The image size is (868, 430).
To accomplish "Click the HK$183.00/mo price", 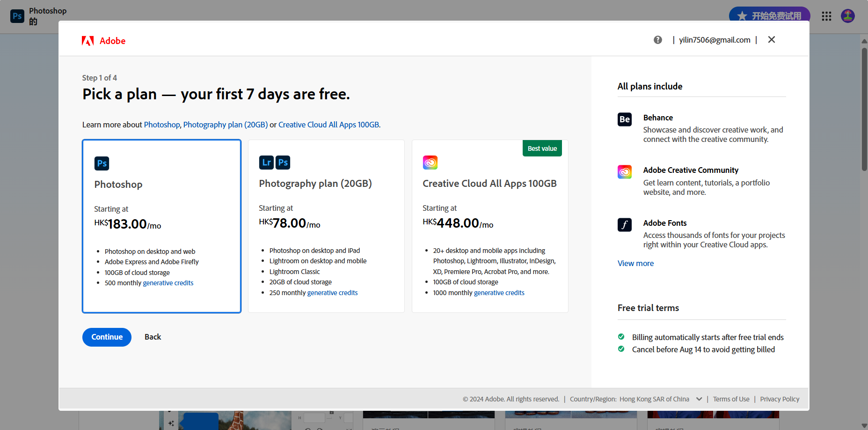I will click(x=128, y=224).
